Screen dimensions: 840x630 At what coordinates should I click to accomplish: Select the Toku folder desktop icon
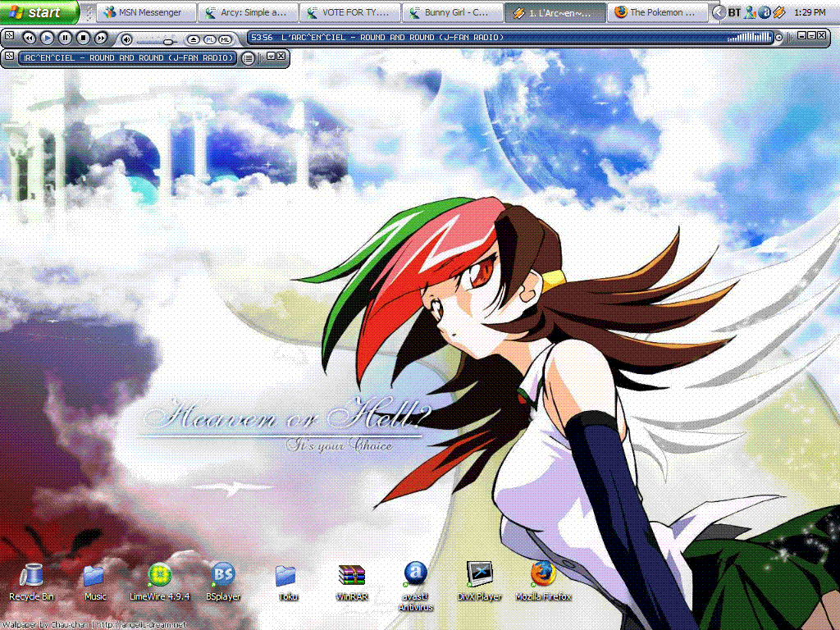[x=287, y=582]
